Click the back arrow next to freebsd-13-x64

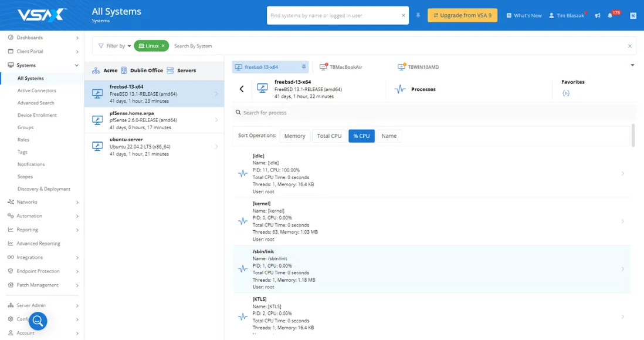click(x=242, y=89)
